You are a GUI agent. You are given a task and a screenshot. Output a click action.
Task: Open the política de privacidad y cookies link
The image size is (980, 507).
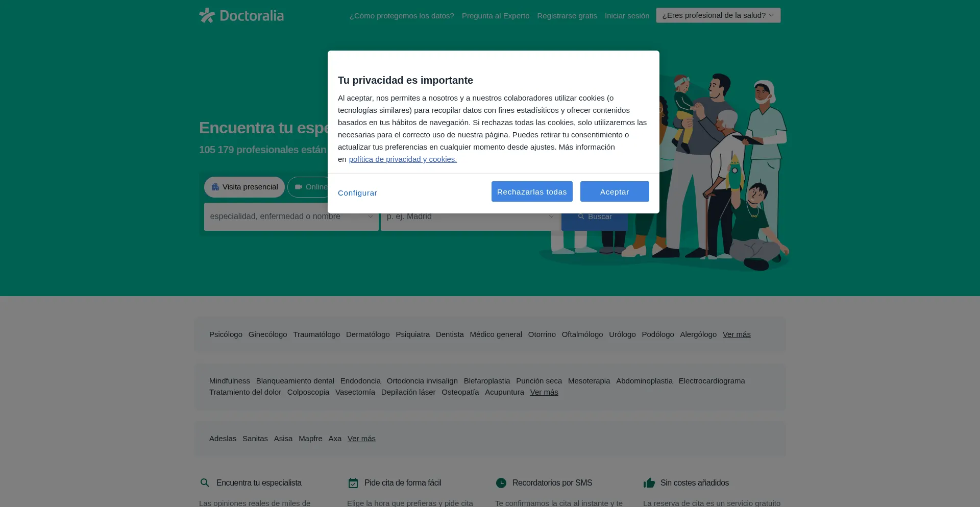(403, 159)
